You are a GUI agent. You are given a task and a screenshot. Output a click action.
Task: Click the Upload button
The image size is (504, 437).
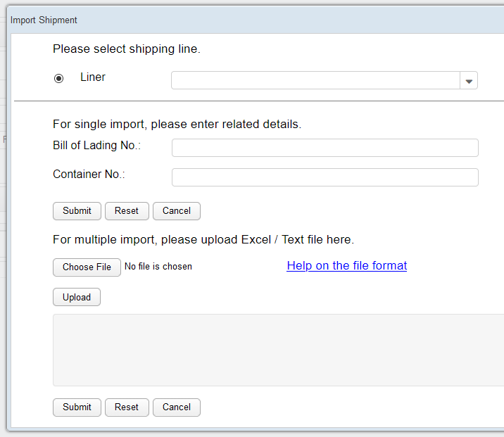(77, 297)
